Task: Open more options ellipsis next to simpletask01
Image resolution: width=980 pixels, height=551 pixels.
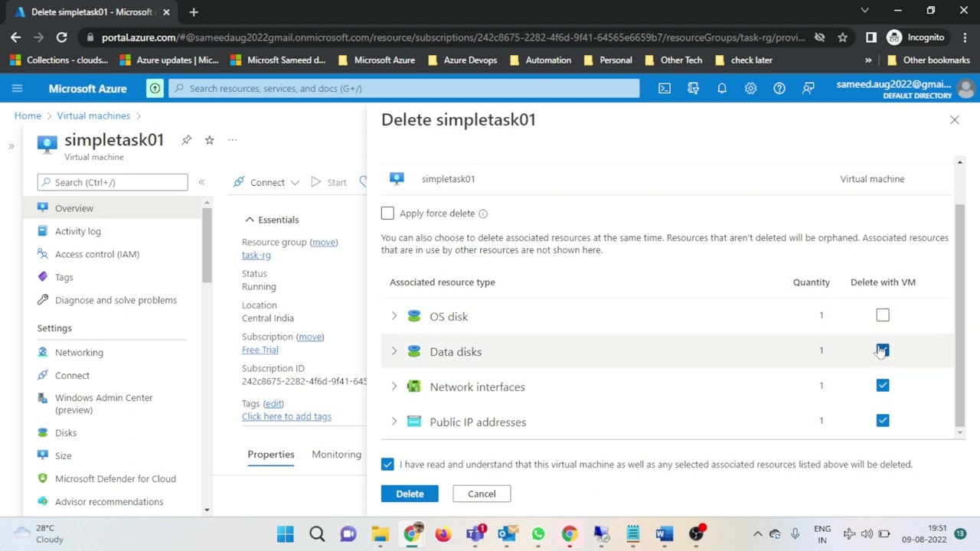Action: pos(232,140)
